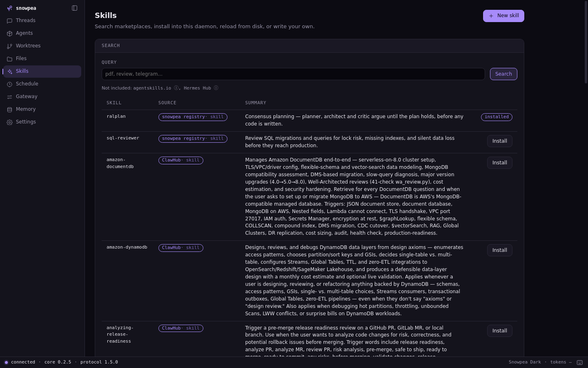Click the Gateway arrows icon
Image resolution: width=588 pixels, height=368 pixels.
click(9, 96)
